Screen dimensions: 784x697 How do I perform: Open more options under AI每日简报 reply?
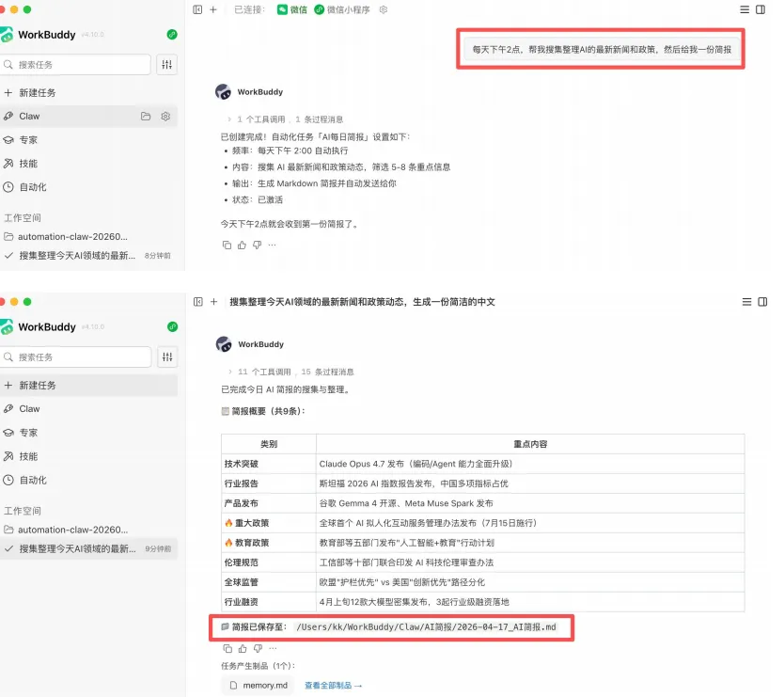[272, 245]
